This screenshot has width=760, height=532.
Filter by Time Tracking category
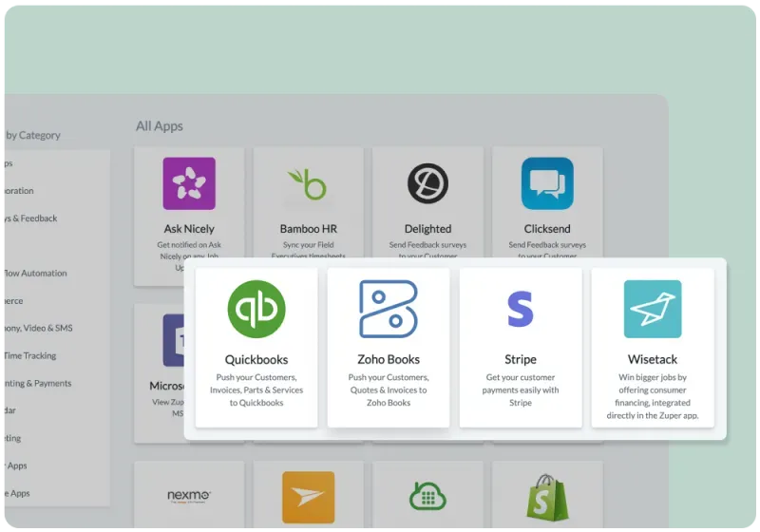point(30,355)
